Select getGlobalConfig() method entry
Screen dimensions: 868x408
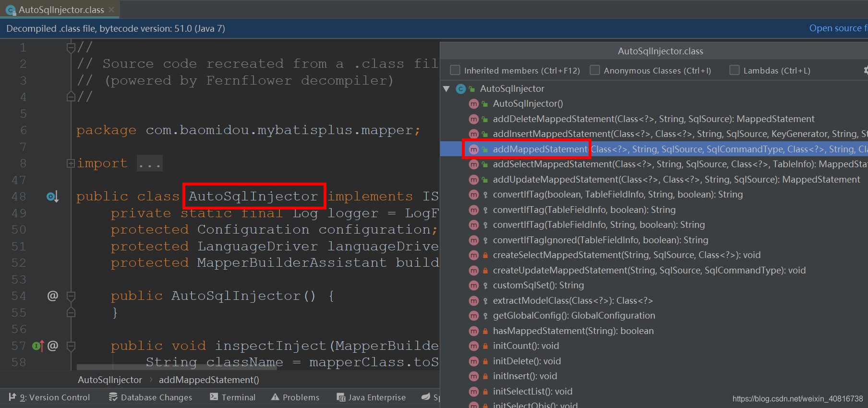[x=574, y=315]
